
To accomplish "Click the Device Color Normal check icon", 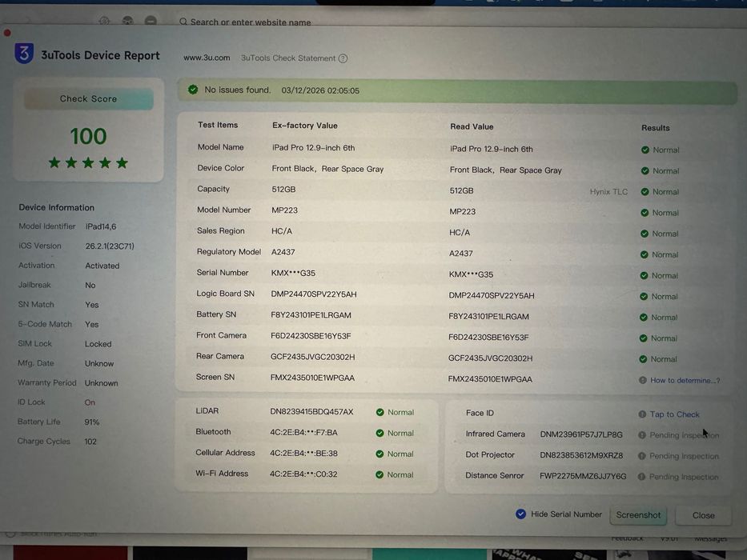I will coord(645,171).
